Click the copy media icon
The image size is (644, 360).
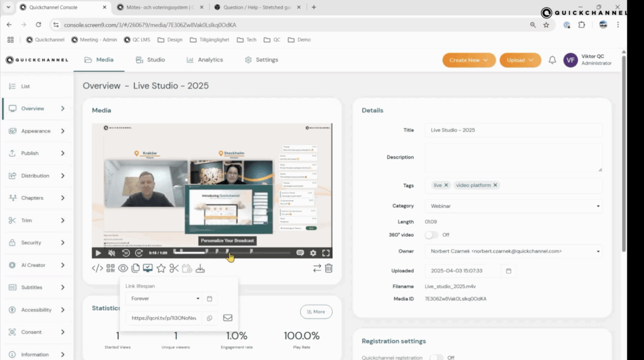[136, 268]
